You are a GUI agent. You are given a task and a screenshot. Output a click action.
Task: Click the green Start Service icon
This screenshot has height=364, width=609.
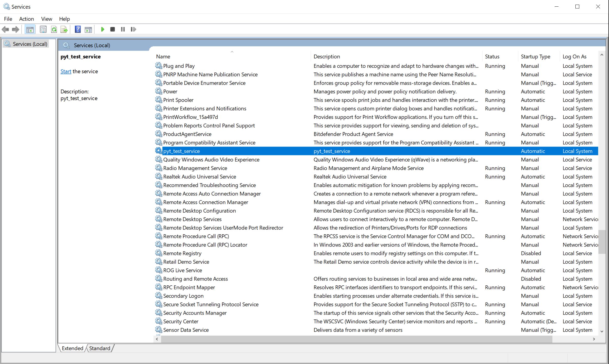click(103, 29)
